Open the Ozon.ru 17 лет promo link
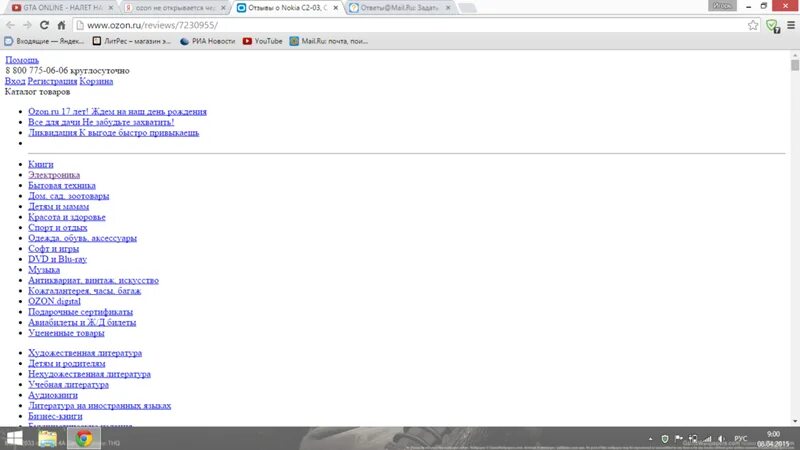The height and width of the screenshot is (450, 800). 117,112
